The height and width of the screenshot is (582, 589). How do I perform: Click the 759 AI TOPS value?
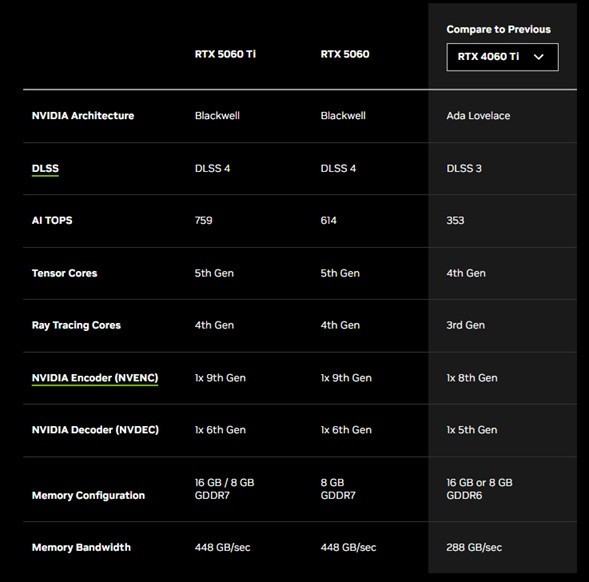(x=204, y=221)
